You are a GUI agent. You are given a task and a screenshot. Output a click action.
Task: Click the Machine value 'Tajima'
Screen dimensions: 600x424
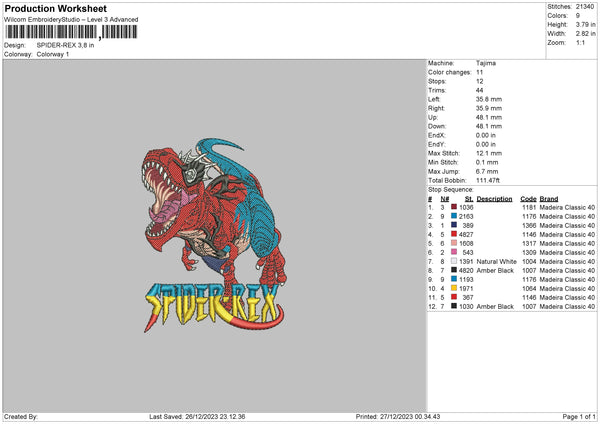486,63
